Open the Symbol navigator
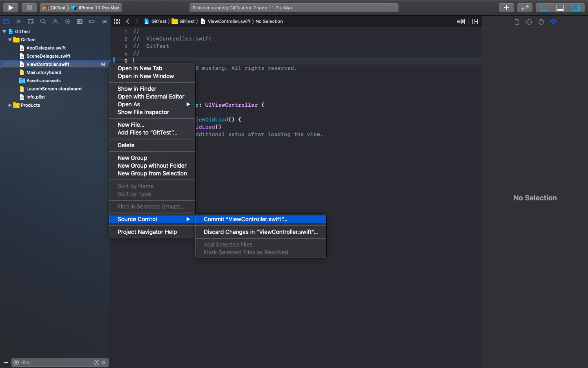 (31, 21)
